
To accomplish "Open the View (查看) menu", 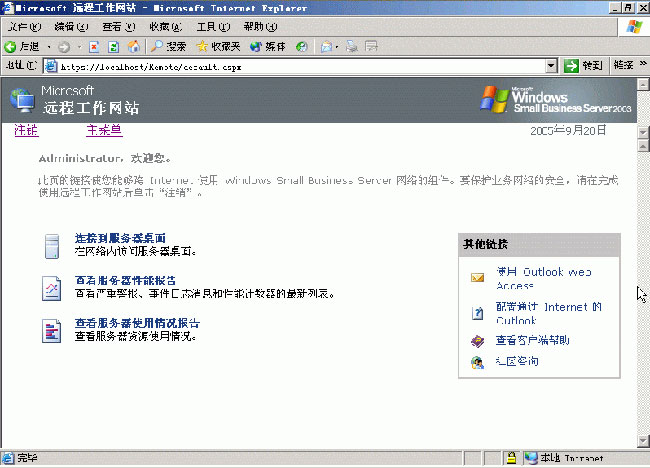I will [x=119, y=27].
